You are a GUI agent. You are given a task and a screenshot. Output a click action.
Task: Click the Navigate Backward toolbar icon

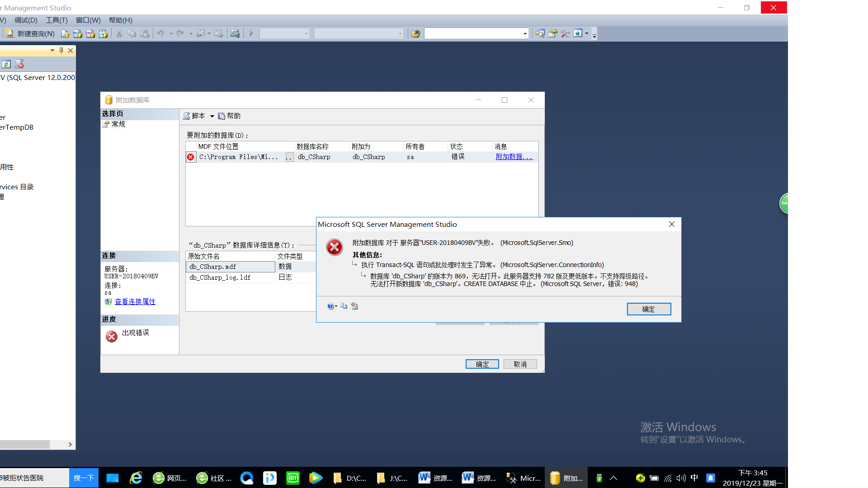pos(201,33)
